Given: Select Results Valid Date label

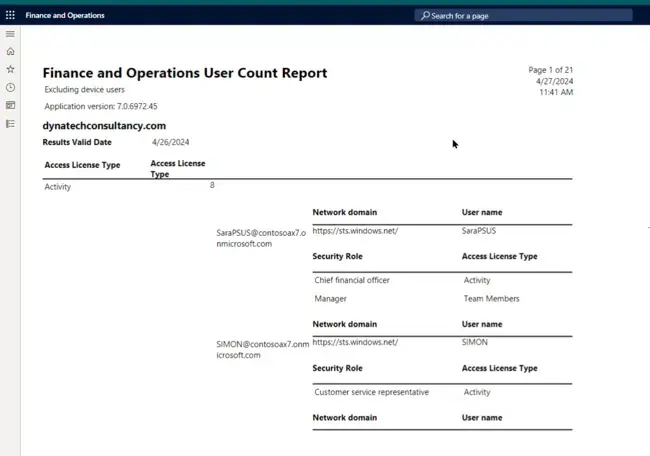Looking at the screenshot, I should pos(77,142).
